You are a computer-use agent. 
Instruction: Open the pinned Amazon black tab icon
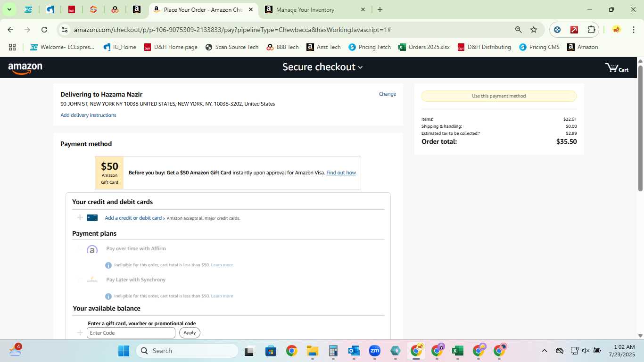[x=137, y=9]
